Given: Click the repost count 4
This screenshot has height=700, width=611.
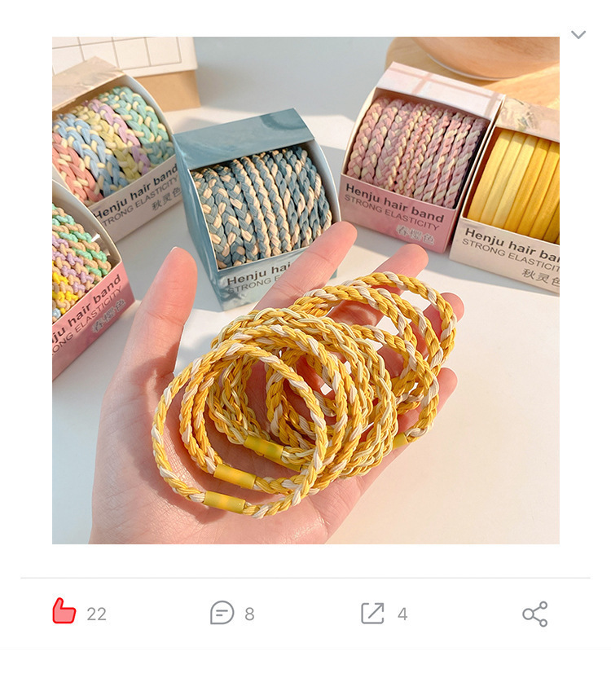Looking at the screenshot, I should [402, 614].
